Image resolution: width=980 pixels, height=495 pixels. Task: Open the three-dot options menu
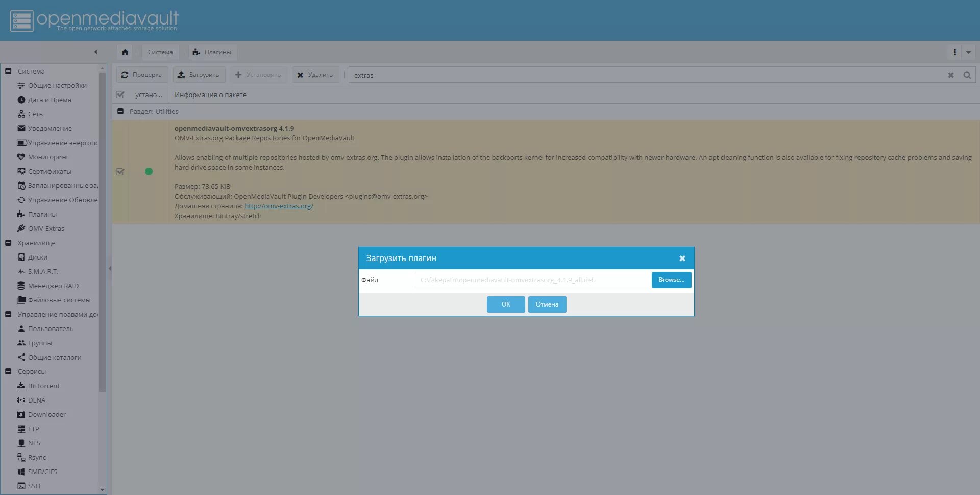(954, 52)
